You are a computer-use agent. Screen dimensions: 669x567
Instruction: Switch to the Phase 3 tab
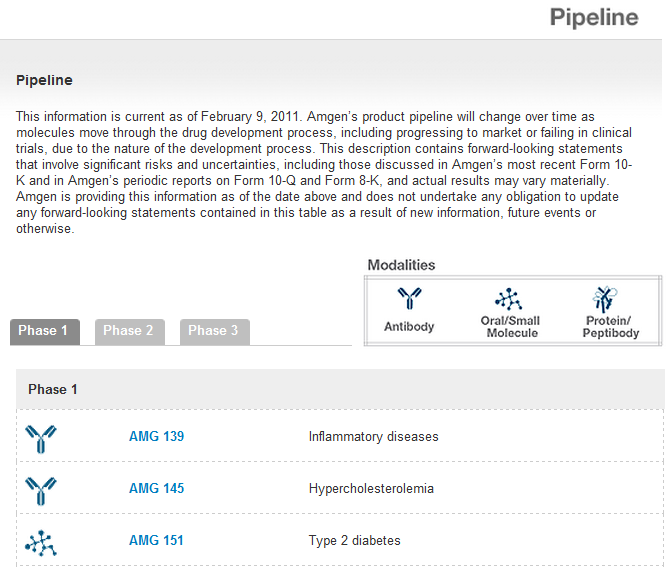[x=215, y=331]
